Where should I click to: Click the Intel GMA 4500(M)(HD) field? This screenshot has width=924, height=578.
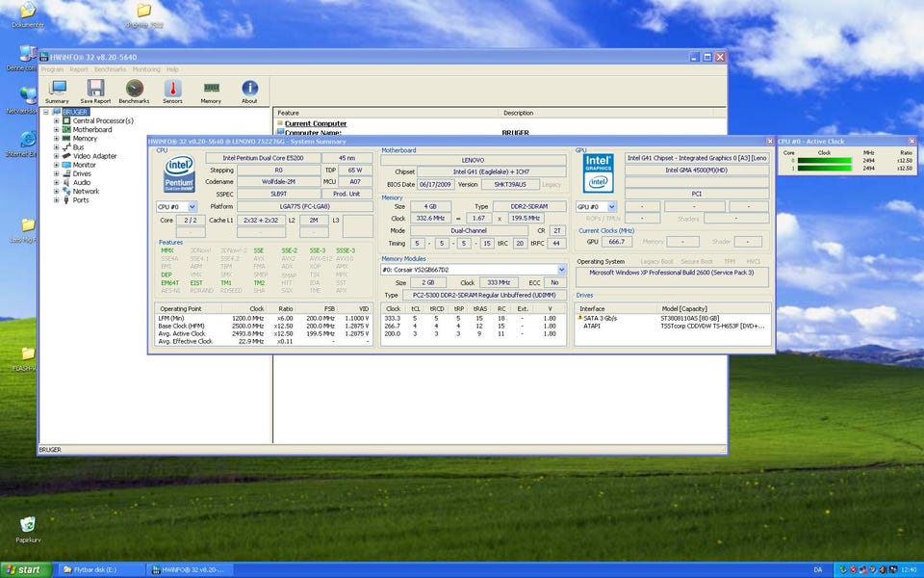coord(697,170)
